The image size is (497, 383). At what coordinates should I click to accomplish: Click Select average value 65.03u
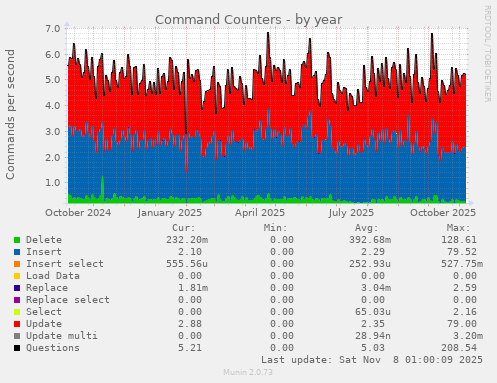click(373, 312)
